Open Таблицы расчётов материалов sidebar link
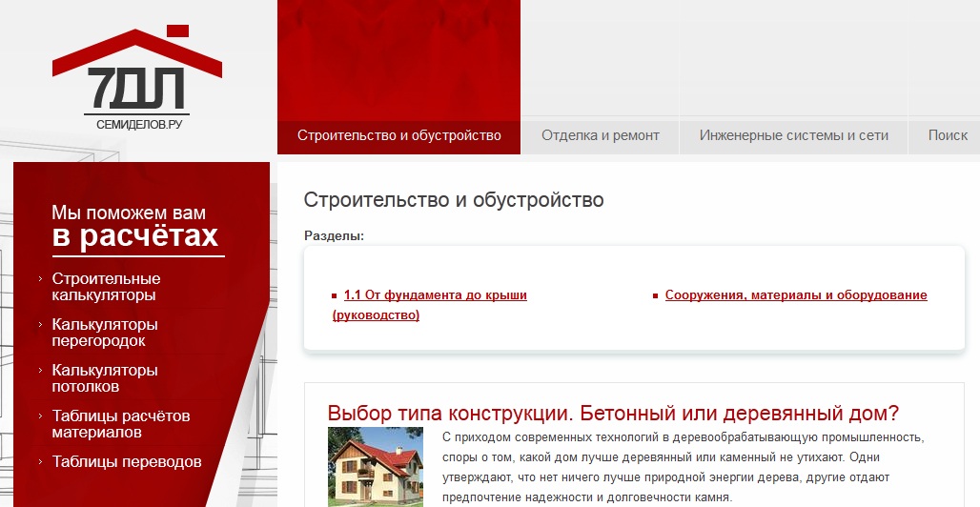This screenshot has height=507, width=980. (x=121, y=424)
